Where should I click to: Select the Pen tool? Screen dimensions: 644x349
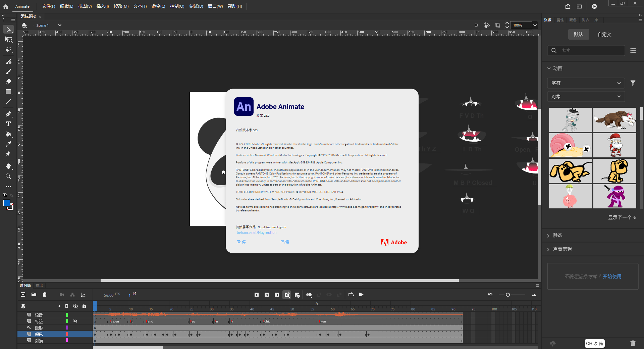tap(8, 114)
